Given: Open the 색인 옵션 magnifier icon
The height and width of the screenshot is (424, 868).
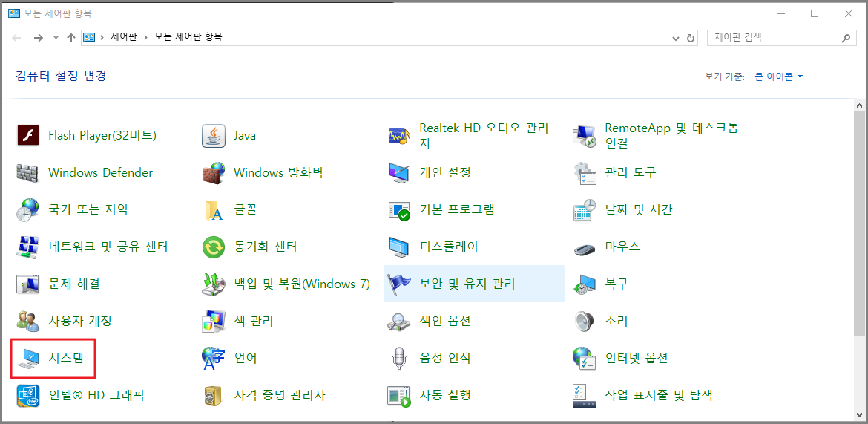Looking at the screenshot, I should tap(398, 321).
